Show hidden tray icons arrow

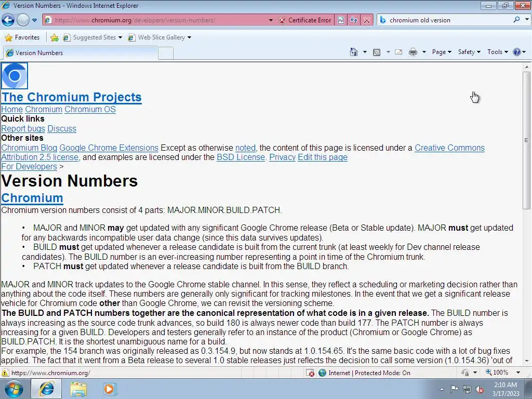coord(442,389)
